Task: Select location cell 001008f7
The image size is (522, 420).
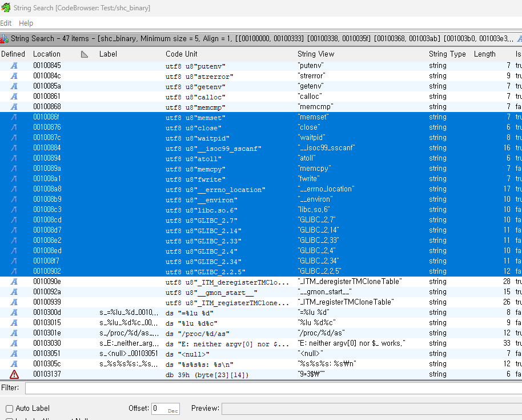Action: click(x=46, y=261)
